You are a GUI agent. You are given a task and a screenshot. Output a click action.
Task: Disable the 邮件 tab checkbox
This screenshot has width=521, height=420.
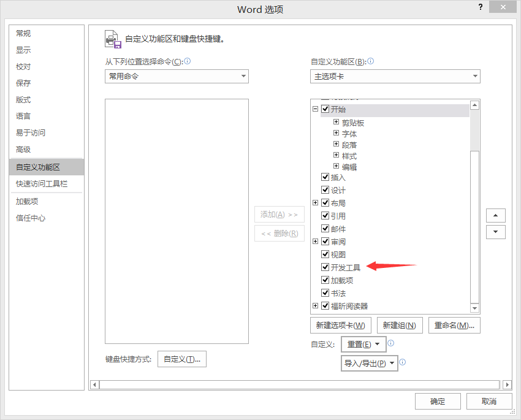click(x=325, y=228)
